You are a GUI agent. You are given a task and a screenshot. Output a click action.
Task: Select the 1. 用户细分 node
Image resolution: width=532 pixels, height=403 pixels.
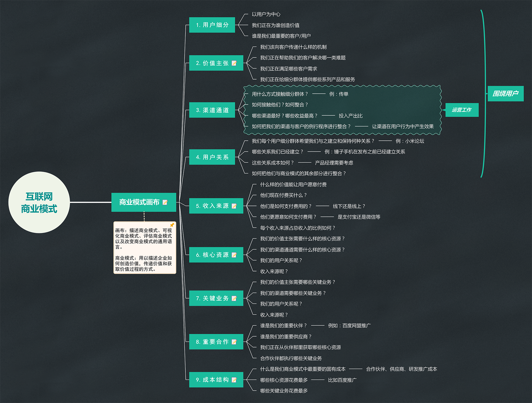point(212,25)
